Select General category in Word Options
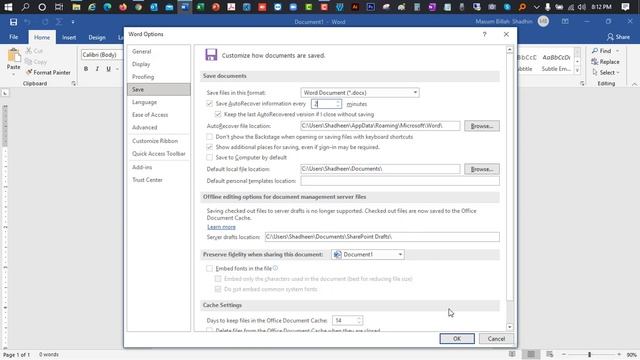The width and height of the screenshot is (640, 360). (159, 51)
